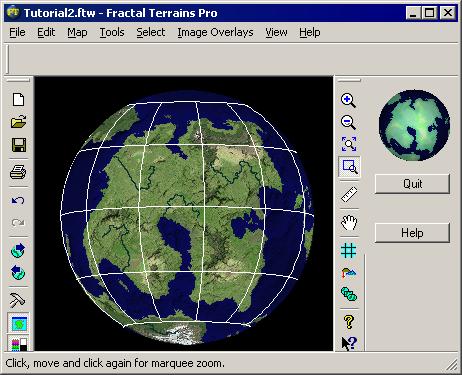
Task: Select the Pan hand tool
Action: point(349,222)
